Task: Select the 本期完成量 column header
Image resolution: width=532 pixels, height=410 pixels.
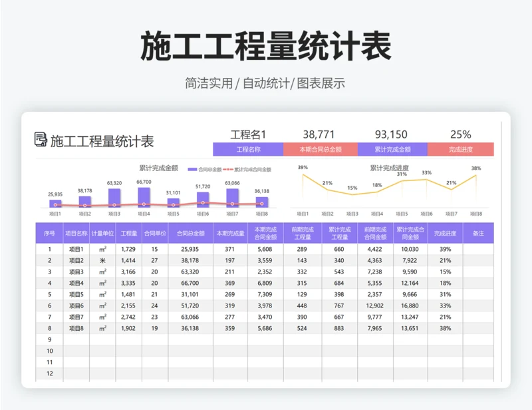Action: (x=231, y=234)
